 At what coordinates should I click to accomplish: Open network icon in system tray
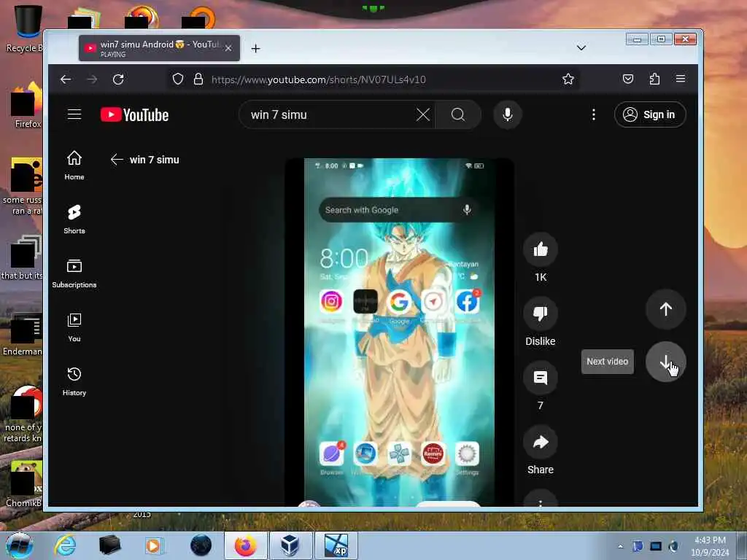656,546
